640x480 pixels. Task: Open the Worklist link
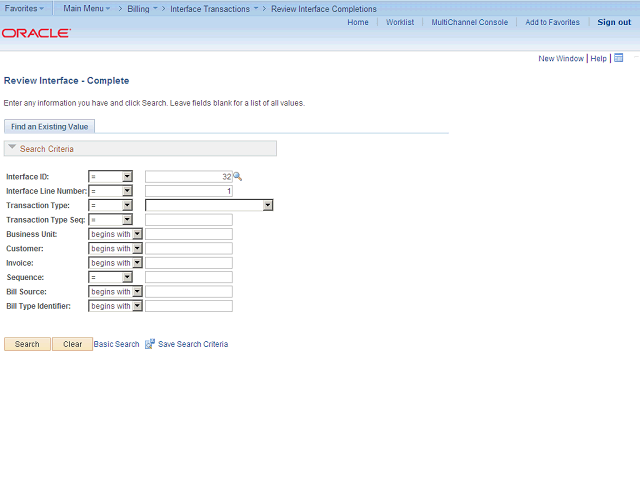pos(400,22)
